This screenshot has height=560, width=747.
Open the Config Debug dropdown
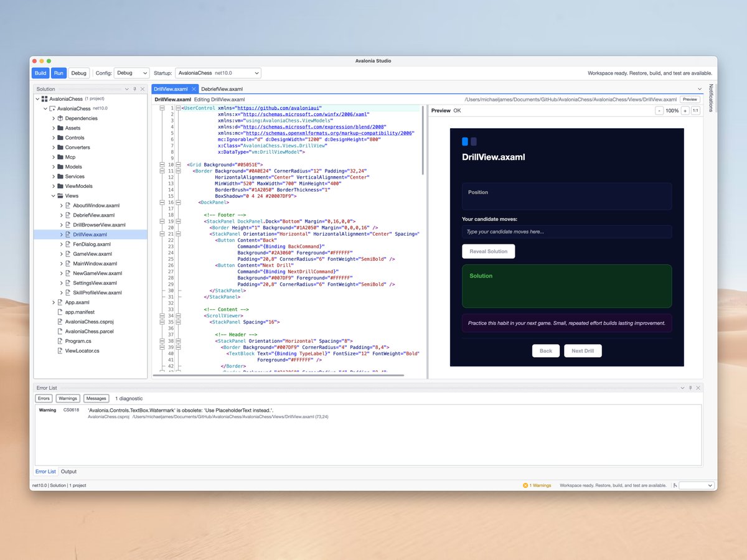132,73
